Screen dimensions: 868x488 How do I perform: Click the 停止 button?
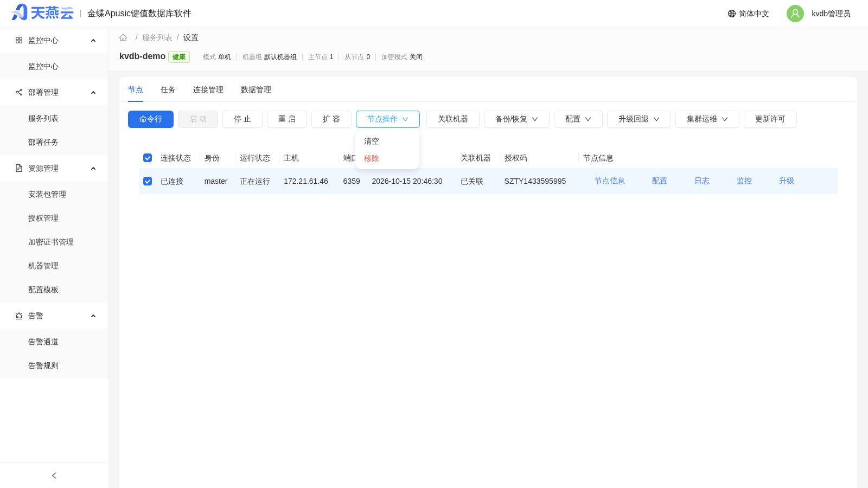tap(242, 119)
